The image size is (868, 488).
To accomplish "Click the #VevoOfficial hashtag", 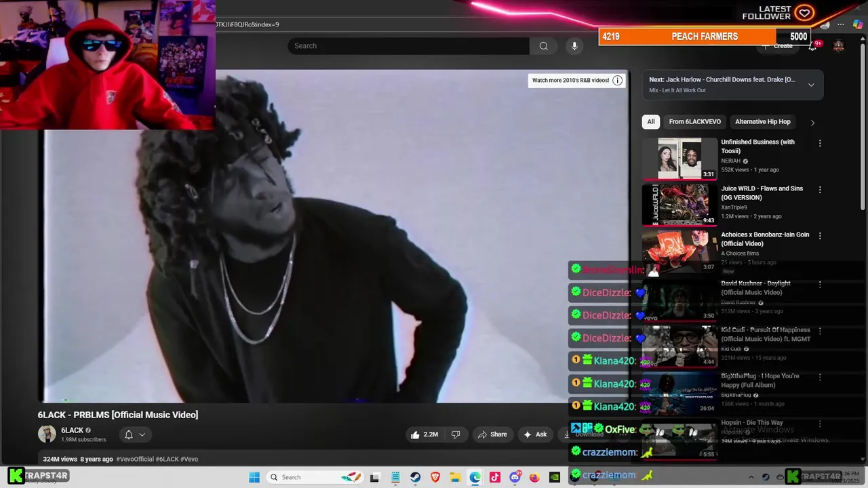I will point(135,459).
